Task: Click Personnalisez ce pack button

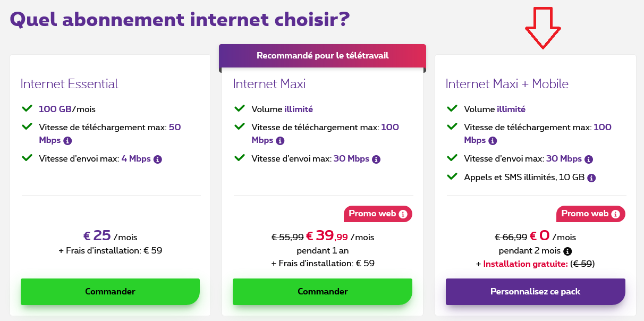Action: [x=535, y=292]
